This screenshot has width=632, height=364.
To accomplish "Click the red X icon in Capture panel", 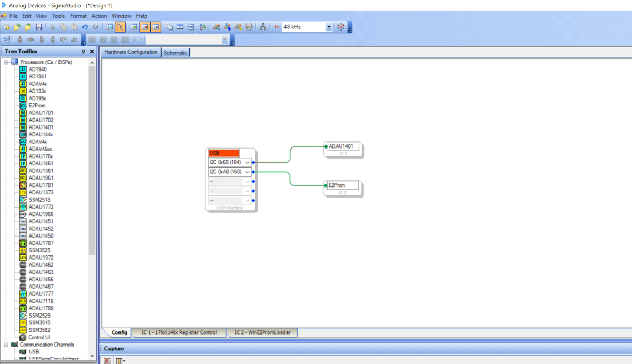I will point(107,361).
